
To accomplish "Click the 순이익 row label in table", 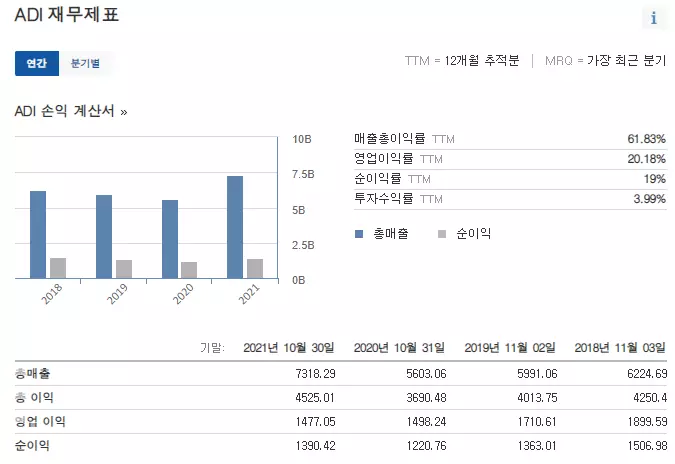I will point(32,445).
